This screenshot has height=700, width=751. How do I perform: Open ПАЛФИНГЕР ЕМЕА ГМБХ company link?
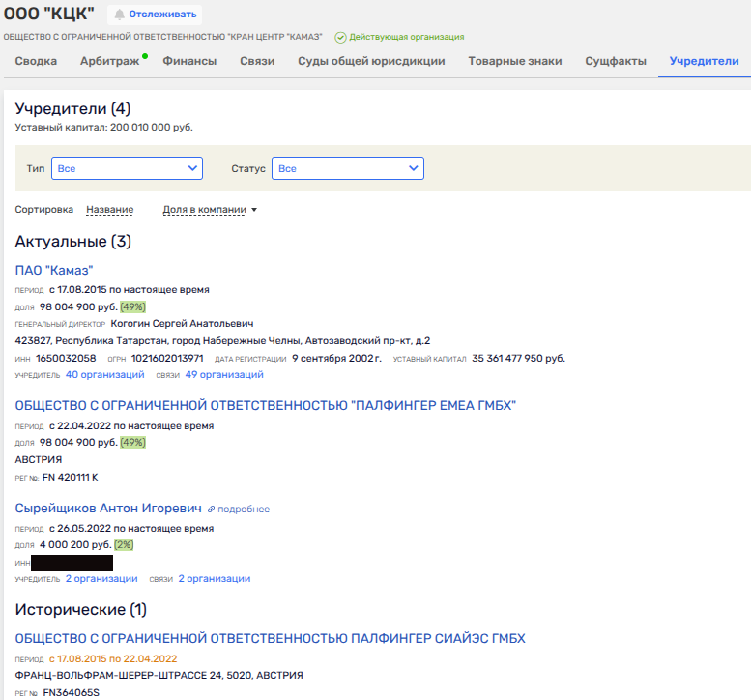click(x=266, y=405)
